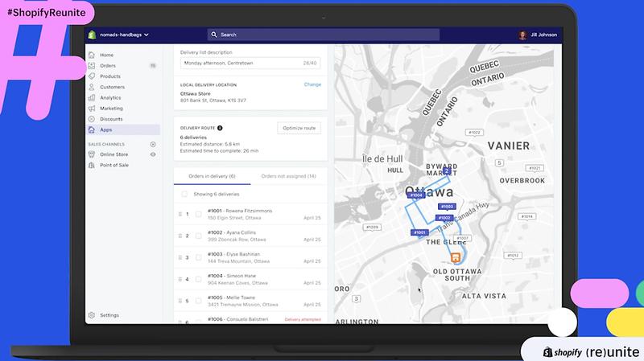The width and height of the screenshot is (644, 361).
Task: Open the Products tag icon
Action: point(92,76)
